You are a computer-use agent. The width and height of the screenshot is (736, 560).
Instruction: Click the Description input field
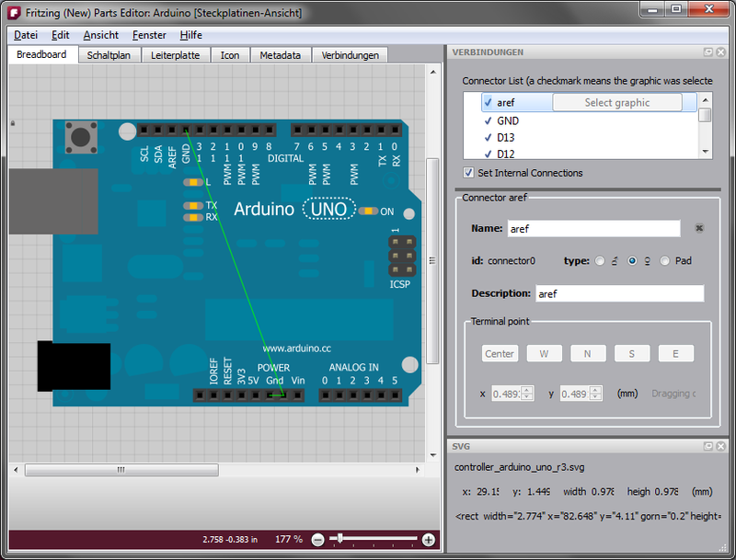click(x=619, y=294)
